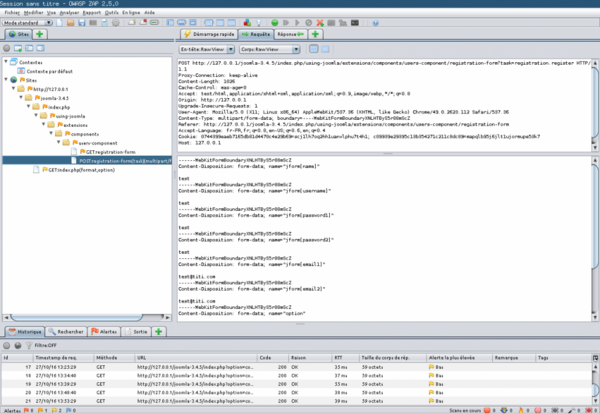Click the green plus next to Sites tab
This screenshot has height=414, width=600.
[x=39, y=34]
